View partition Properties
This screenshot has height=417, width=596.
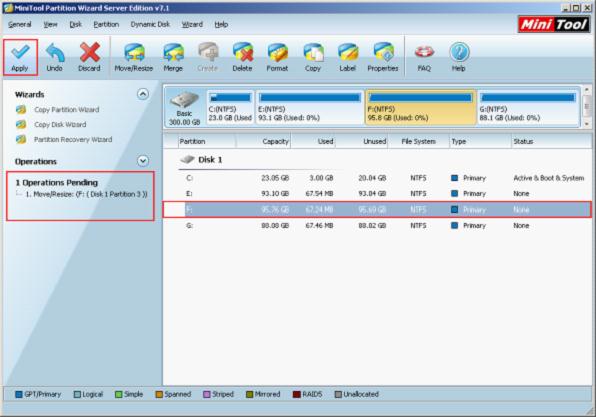point(383,57)
